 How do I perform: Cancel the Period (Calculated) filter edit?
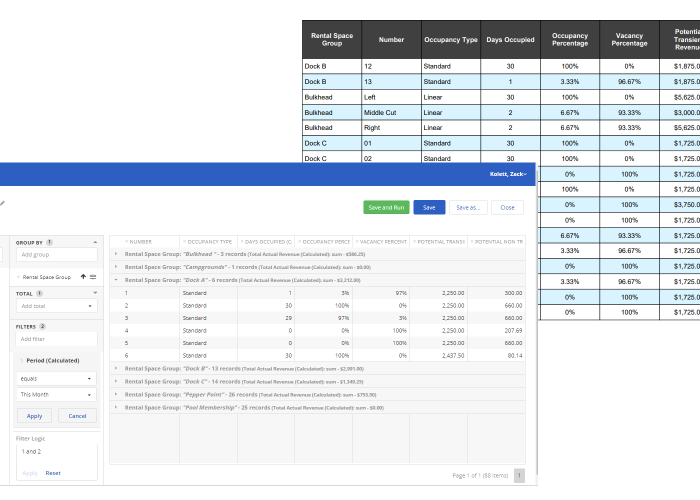pyautogui.click(x=77, y=416)
